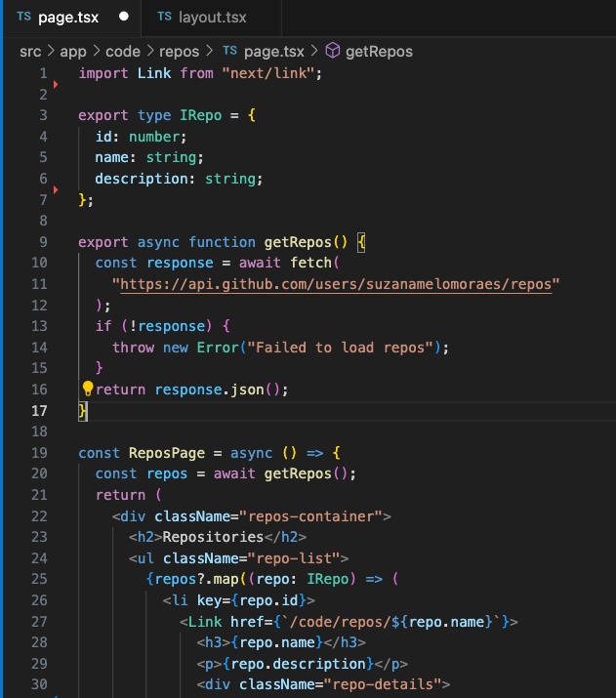Click the TS file icon on layout.tsx tab
Screen dimensions: 616x698
tap(164, 18)
